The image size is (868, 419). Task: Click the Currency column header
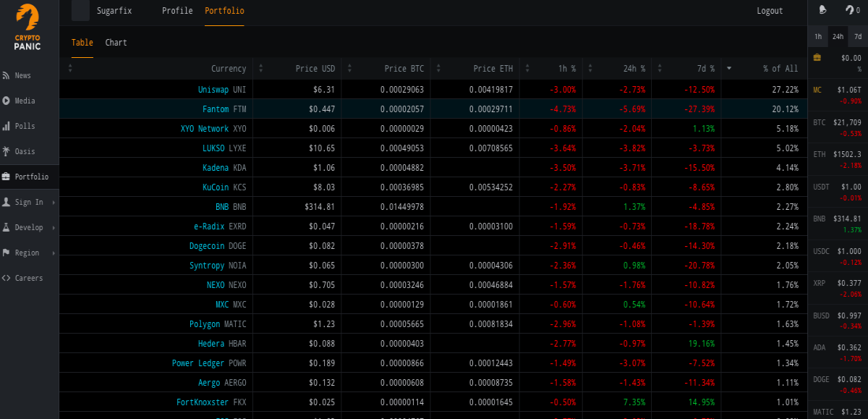point(229,69)
